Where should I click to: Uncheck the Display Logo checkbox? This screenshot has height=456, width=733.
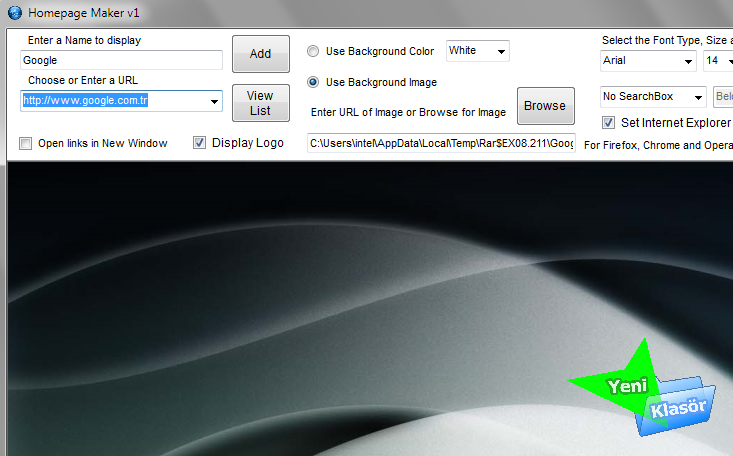click(x=200, y=143)
